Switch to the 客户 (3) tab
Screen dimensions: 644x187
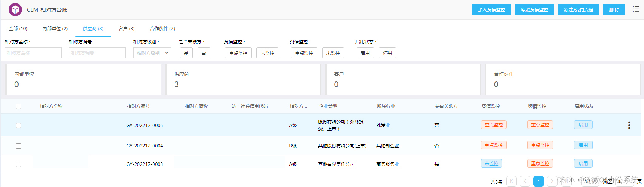click(x=127, y=29)
